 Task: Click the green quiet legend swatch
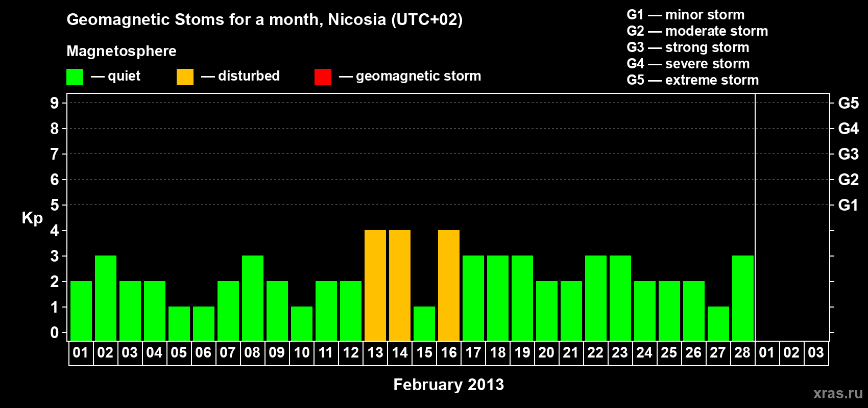[75, 77]
